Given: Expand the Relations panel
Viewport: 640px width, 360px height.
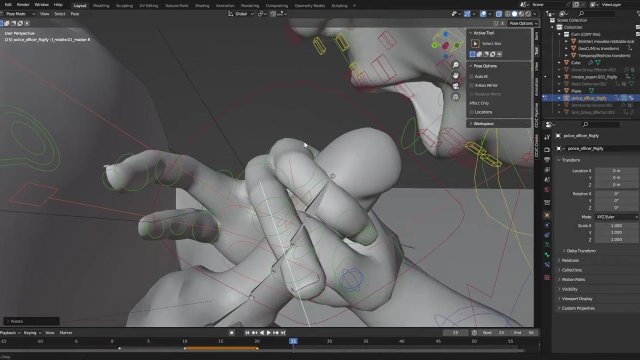Looking at the screenshot, I should tap(570, 260).
